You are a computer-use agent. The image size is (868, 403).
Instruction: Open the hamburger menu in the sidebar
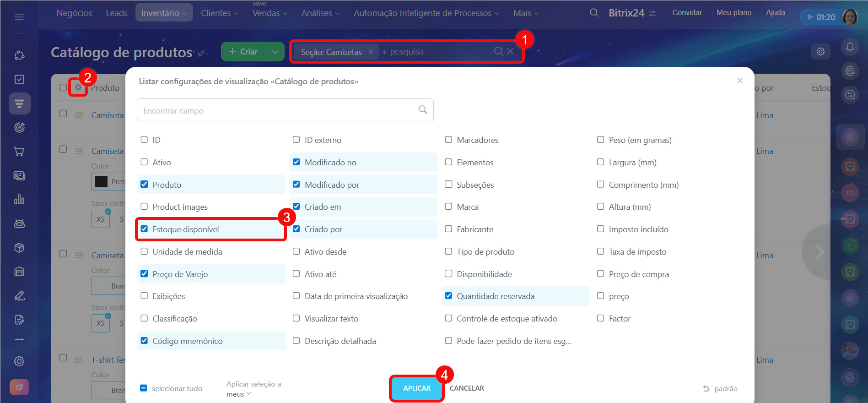(x=19, y=17)
